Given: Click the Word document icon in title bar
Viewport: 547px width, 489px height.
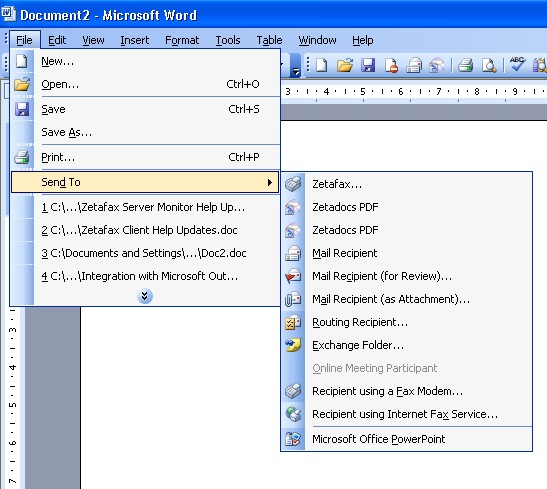Looking at the screenshot, I should [8, 14].
